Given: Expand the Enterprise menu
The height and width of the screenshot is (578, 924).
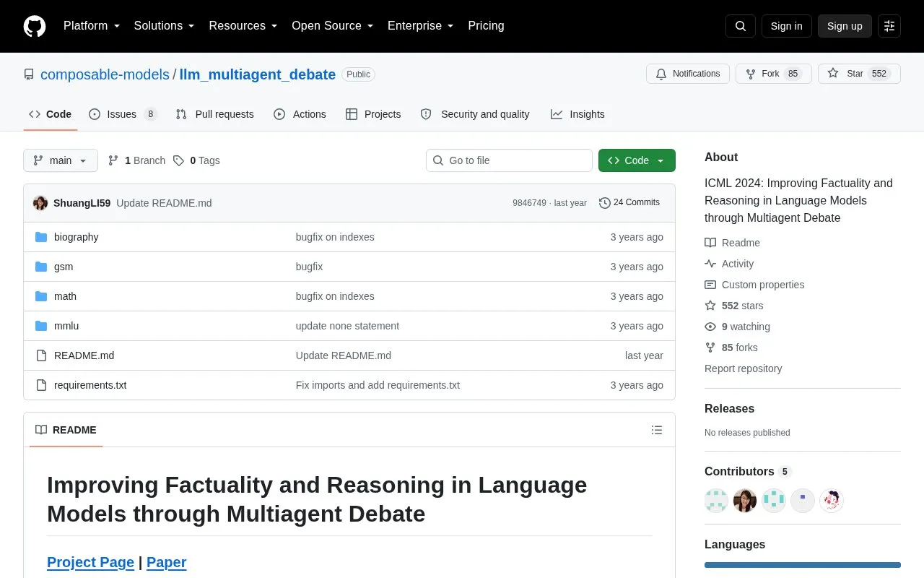Looking at the screenshot, I should click(421, 26).
